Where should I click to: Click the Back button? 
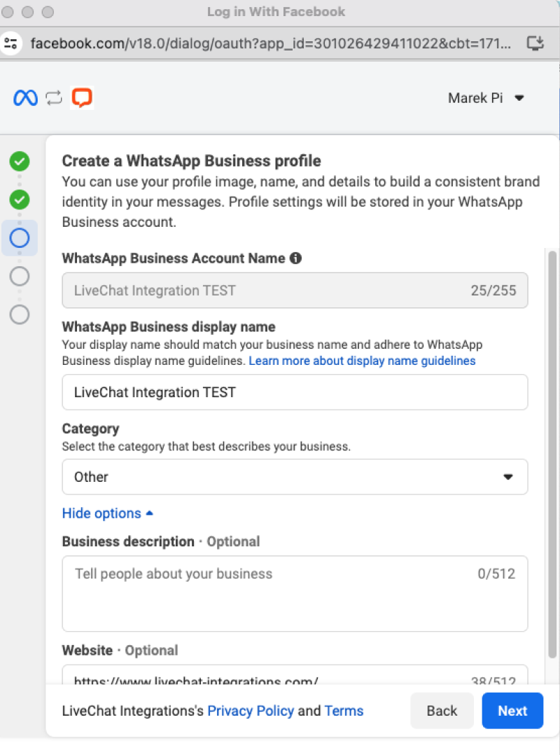coord(442,711)
